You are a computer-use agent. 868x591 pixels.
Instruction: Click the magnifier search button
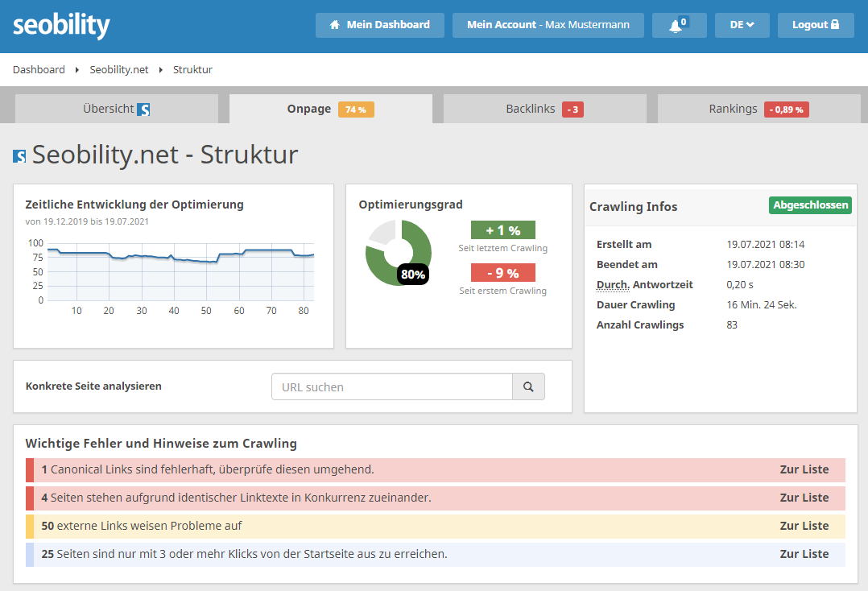click(529, 386)
